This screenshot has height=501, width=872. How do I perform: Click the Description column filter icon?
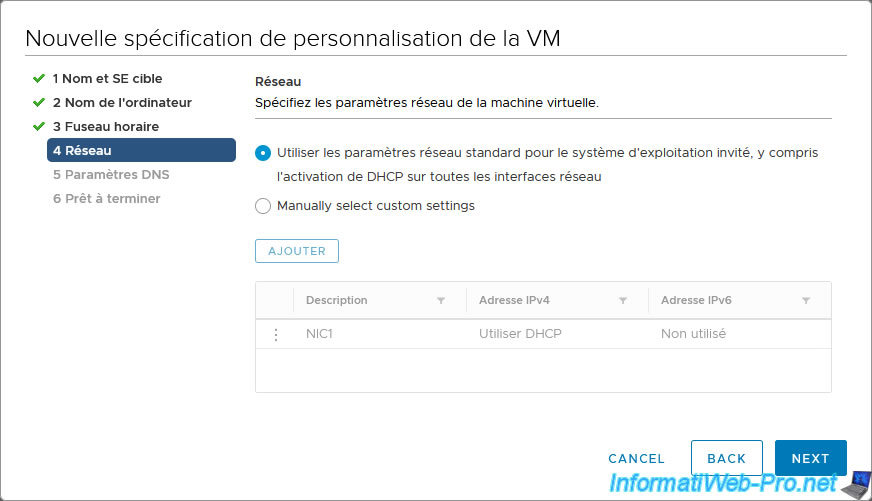click(x=441, y=301)
